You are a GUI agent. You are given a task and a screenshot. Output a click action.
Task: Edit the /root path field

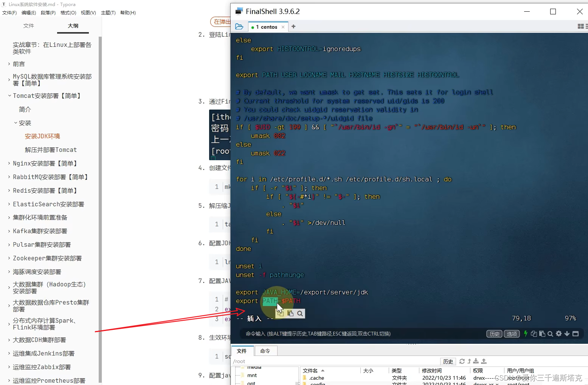pyautogui.click(x=336, y=362)
